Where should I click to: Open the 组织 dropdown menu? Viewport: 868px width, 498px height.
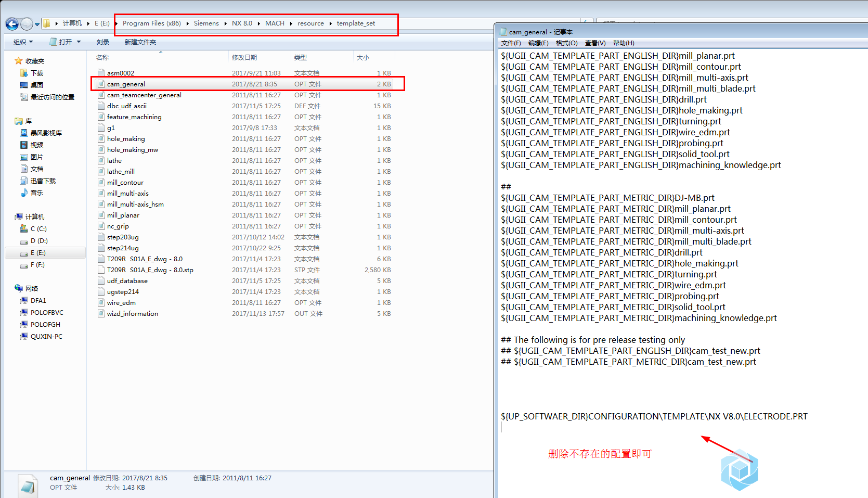pyautogui.click(x=23, y=42)
